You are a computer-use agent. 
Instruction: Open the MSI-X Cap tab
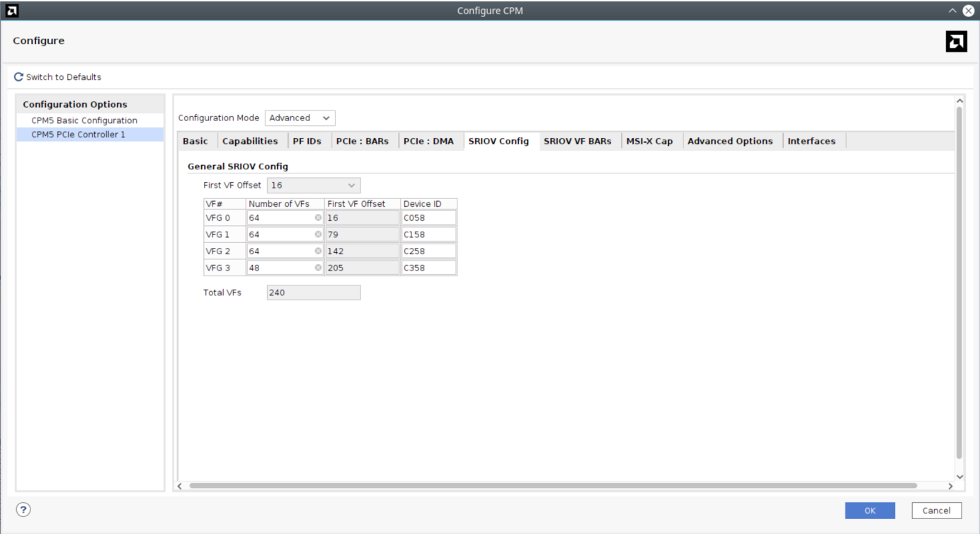649,141
